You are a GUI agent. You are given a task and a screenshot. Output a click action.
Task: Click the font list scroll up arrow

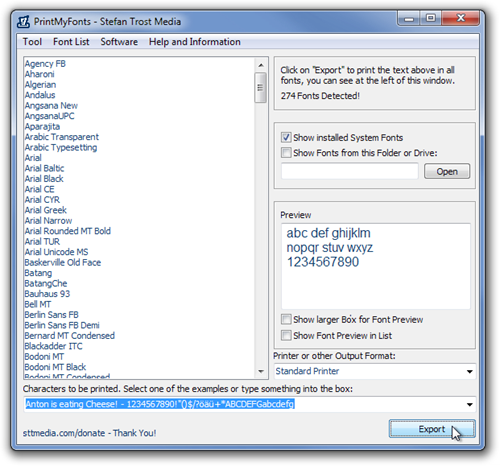[x=261, y=65]
